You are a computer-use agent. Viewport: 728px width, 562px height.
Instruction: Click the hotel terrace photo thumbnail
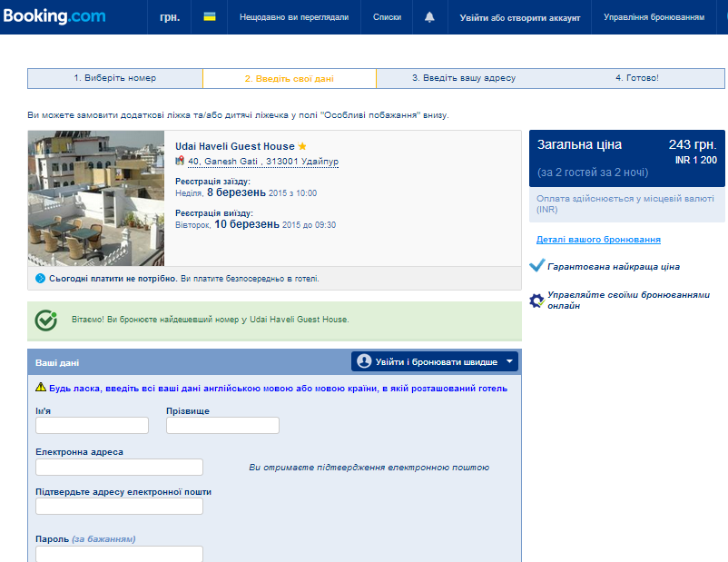[96, 198]
